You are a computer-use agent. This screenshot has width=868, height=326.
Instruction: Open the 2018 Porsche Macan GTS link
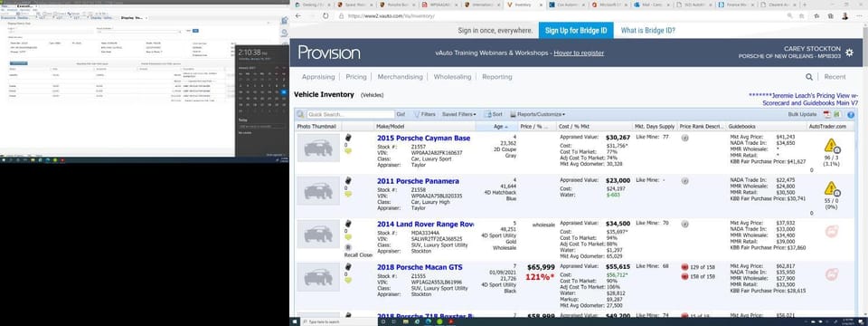click(x=420, y=267)
